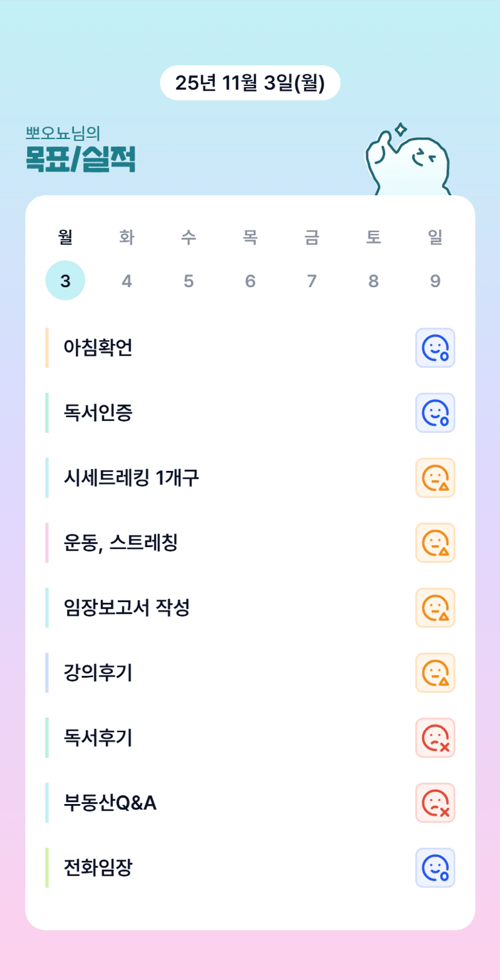Screen dimensions: 500x980
Task: Click the blue smiley icon for 독서인증
Action: click(435, 413)
